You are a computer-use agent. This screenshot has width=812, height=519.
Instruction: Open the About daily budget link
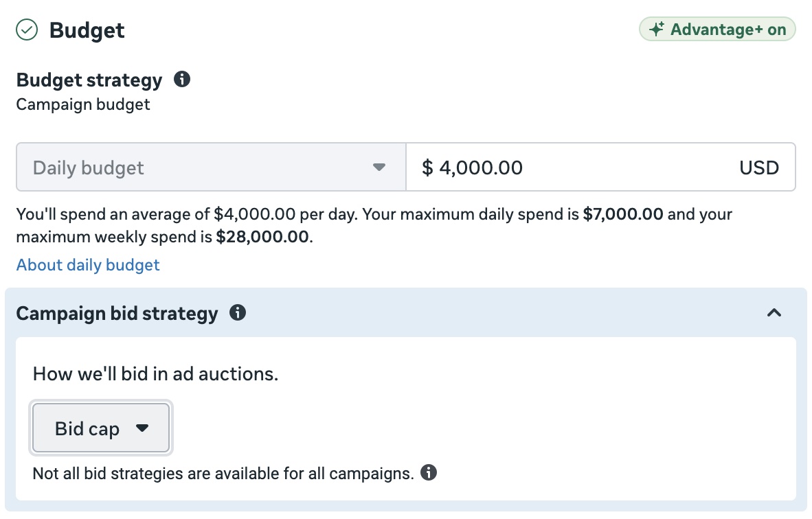pos(88,265)
